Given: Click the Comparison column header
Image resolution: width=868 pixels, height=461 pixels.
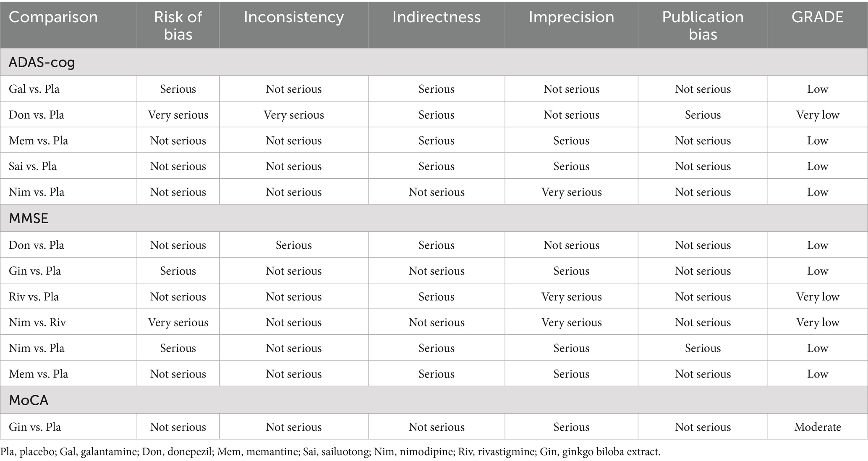Looking at the screenshot, I should [53, 17].
